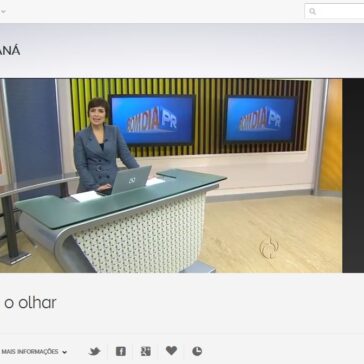Expand the MAIS INFORMAÇÕES dropdown
This screenshot has width=364, height=364.
pos(34,352)
